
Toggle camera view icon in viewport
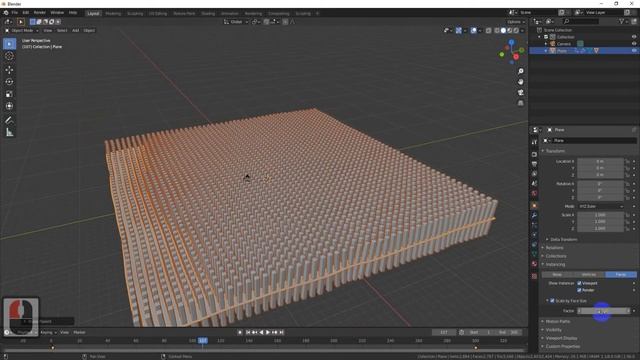[520, 93]
